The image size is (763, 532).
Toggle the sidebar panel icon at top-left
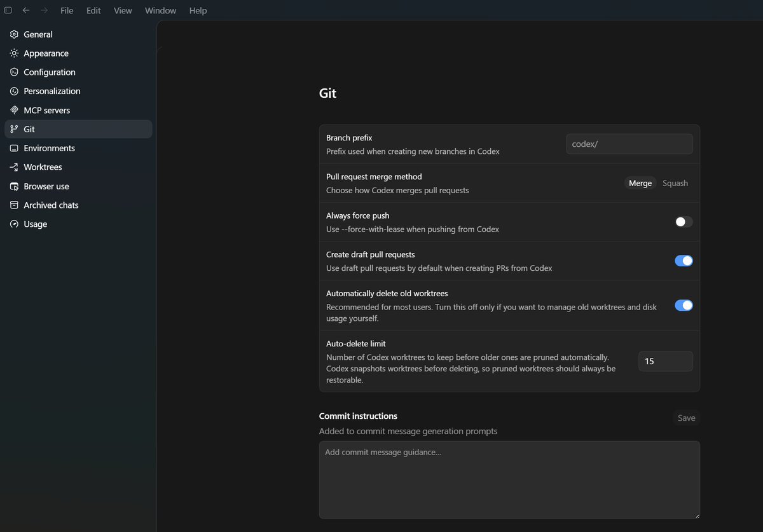click(8, 11)
